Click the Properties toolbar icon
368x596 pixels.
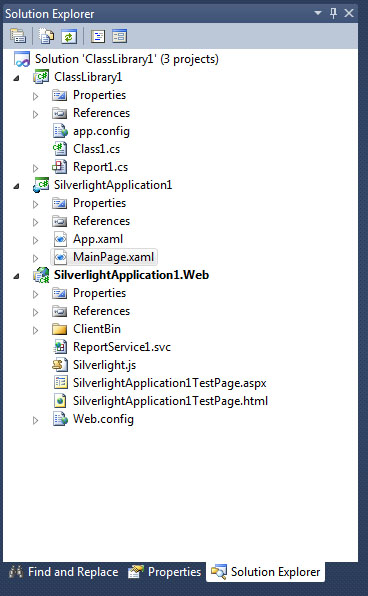[x=18, y=36]
